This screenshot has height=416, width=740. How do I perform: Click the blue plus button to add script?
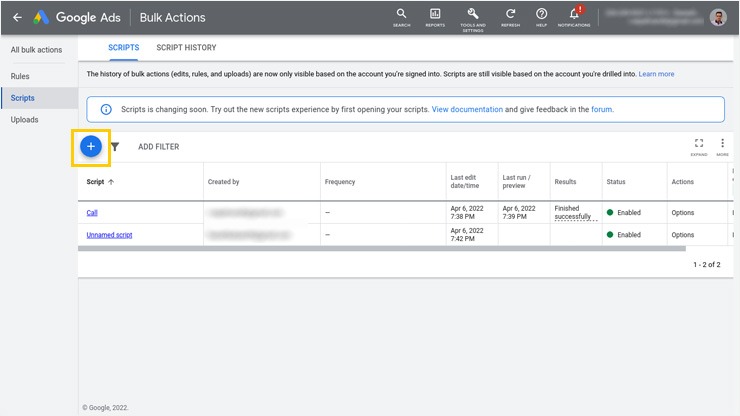[x=90, y=146]
